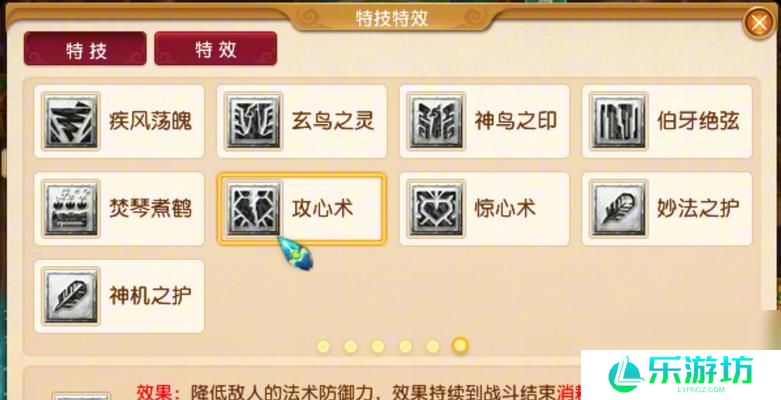Choose the 妙法之护 feather icon

(x=619, y=208)
